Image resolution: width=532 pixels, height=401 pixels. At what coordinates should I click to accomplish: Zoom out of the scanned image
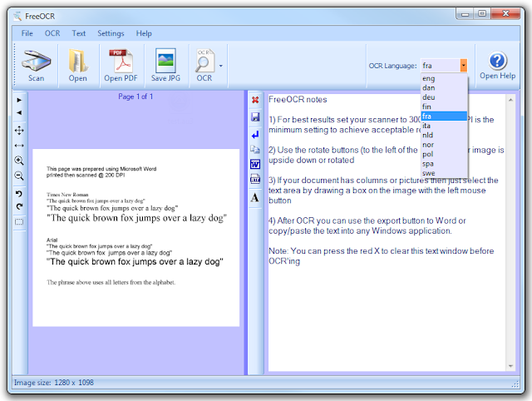pos(19,176)
